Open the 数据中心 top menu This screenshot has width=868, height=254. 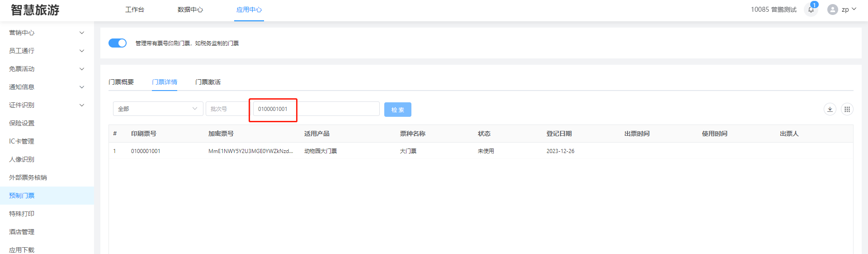190,10
